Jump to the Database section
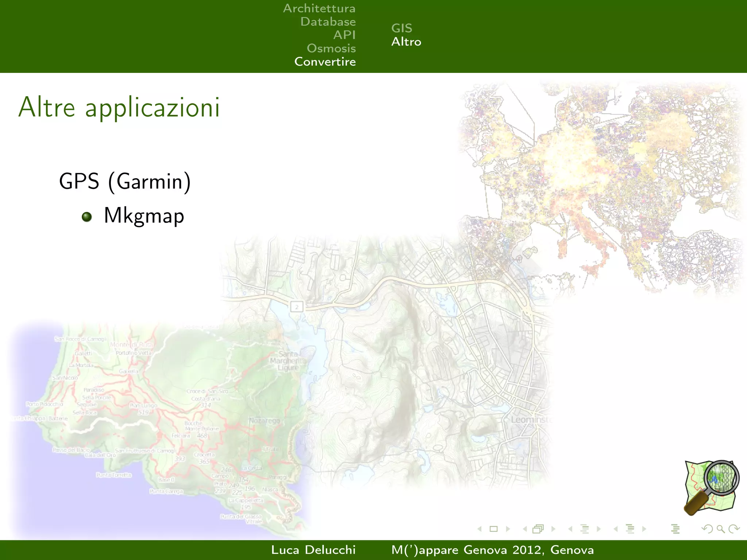 [x=328, y=22]
